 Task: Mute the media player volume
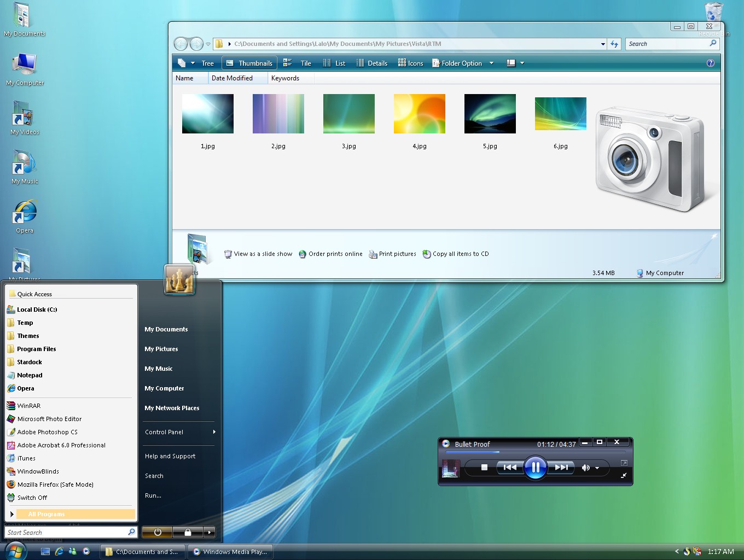click(586, 468)
